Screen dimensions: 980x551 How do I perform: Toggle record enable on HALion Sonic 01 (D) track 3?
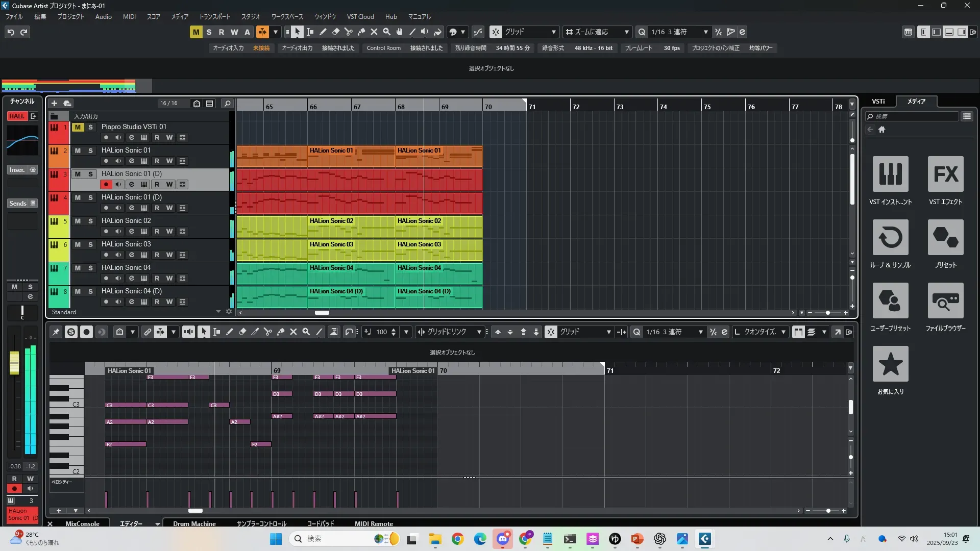coord(106,185)
